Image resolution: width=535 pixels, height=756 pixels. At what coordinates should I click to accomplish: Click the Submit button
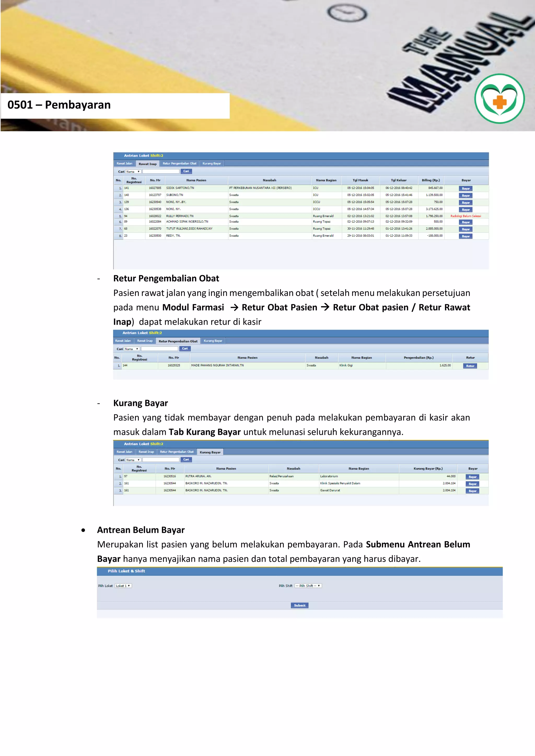(x=299, y=605)
